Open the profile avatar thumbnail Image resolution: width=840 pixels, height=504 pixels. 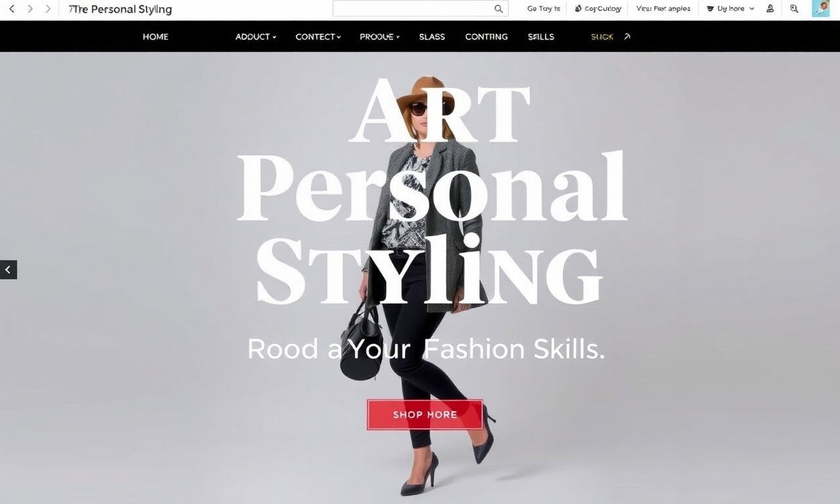pyautogui.click(x=820, y=9)
